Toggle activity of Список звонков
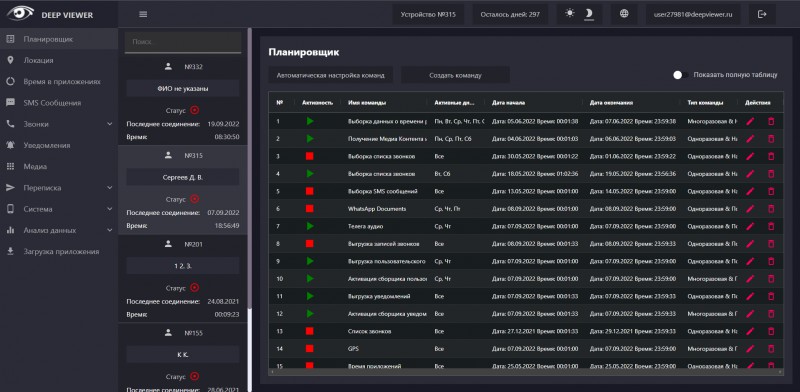This screenshot has width=800, height=392. 310,331
